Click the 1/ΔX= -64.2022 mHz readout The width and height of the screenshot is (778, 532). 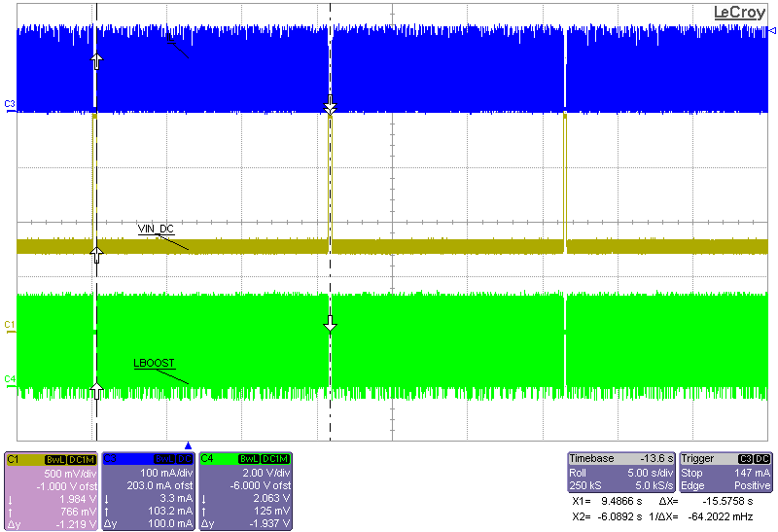[x=701, y=516]
